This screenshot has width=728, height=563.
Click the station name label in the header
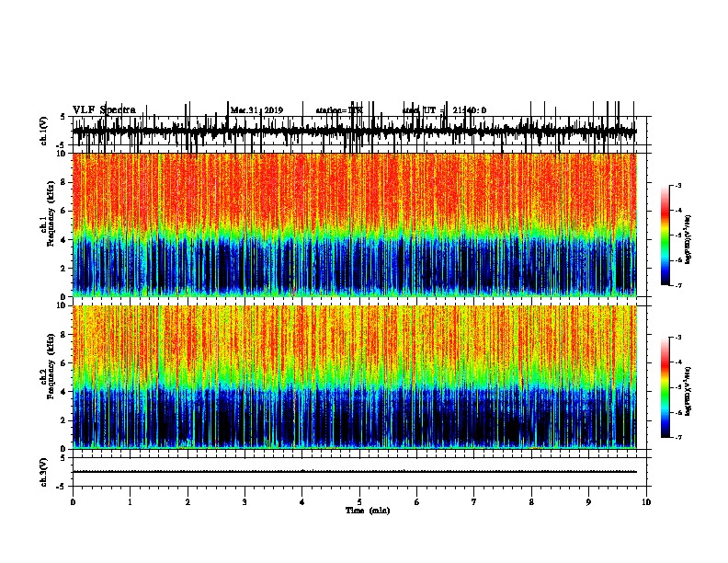pos(339,110)
